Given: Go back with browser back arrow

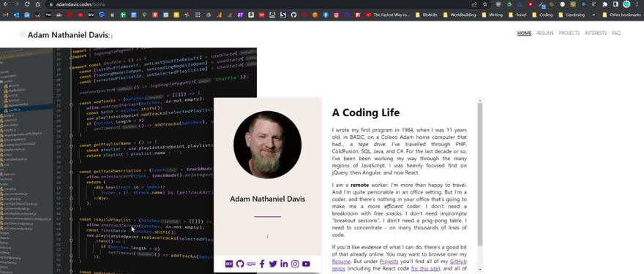Looking at the screenshot, I should pos(5,4).
